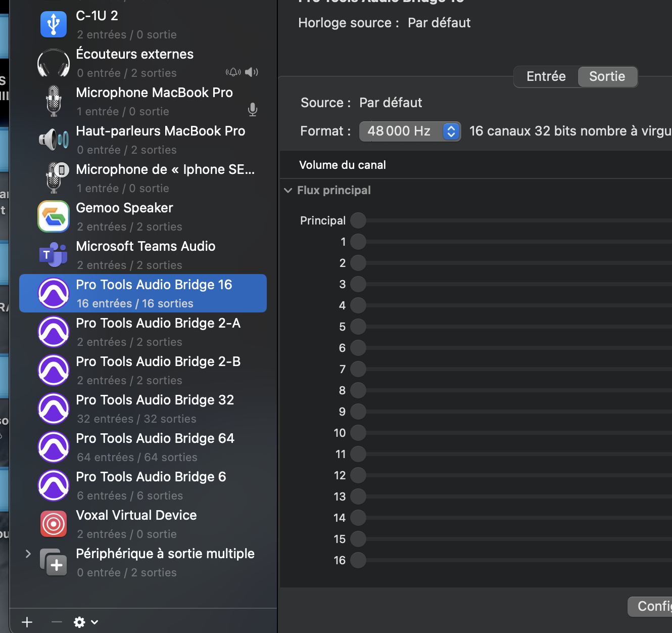Image resolution: width=672 pixels, height=633 pixels.
Task: Switch to the Entrée tab
Action: [546, 77]
